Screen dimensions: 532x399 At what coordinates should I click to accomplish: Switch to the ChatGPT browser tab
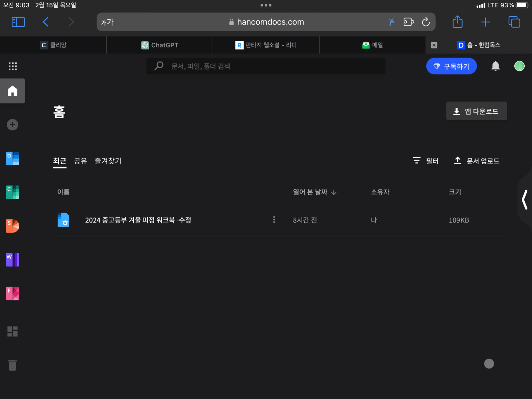pyautogui.click(x=160, y=45)
